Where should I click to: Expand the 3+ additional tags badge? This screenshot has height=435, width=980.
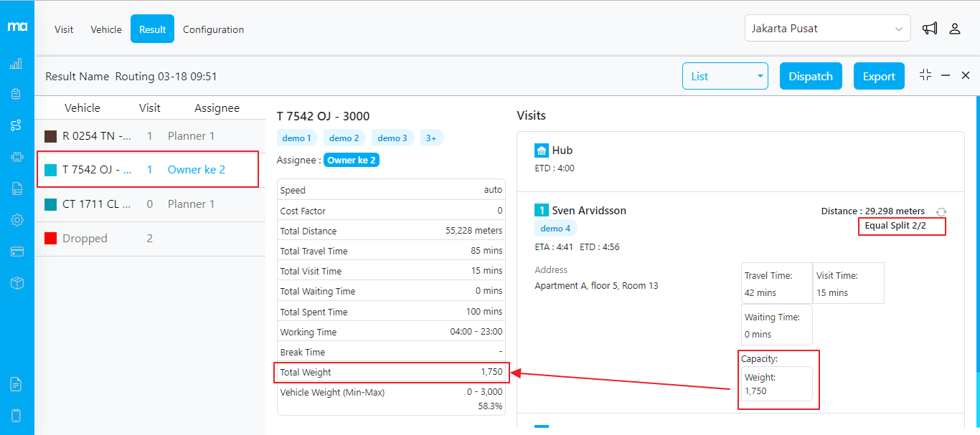tap(431, 138)
